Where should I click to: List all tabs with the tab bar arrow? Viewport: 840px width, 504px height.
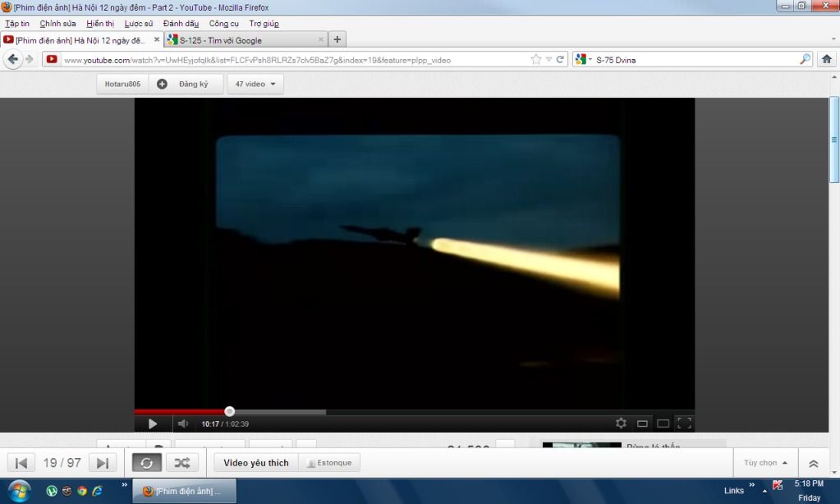tap(833, 39)
